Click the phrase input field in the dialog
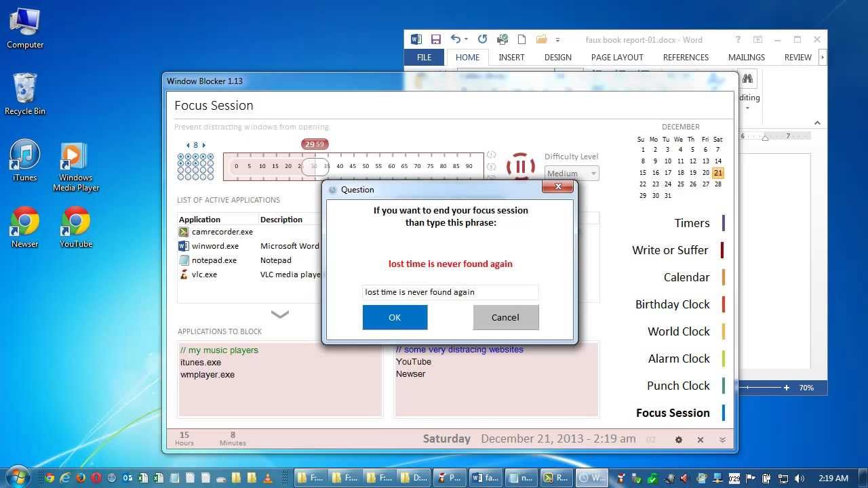 pyautogui.click(x=450, y=292)
